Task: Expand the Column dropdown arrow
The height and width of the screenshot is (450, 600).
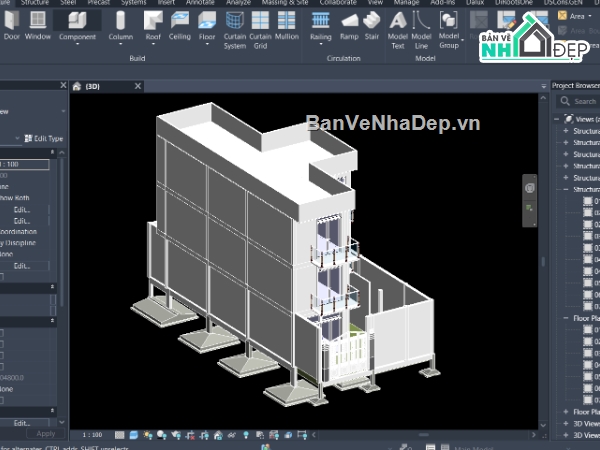Action: 121,44
